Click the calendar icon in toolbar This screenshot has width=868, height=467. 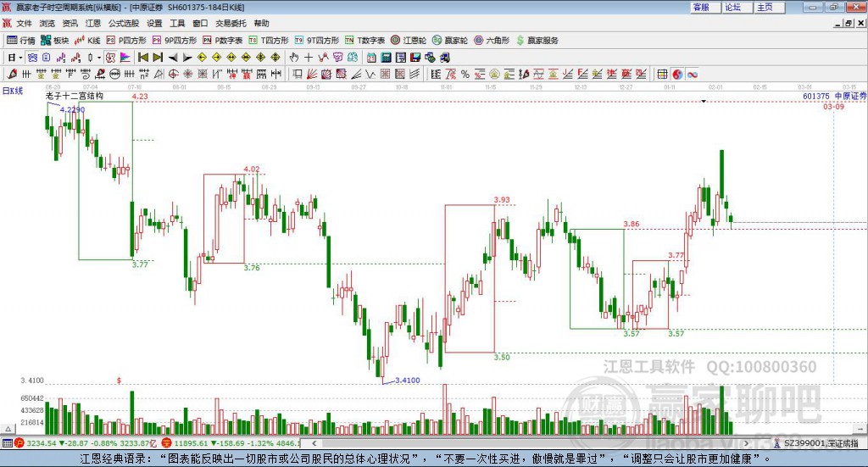pyautogui.click(x=371, y=58)
